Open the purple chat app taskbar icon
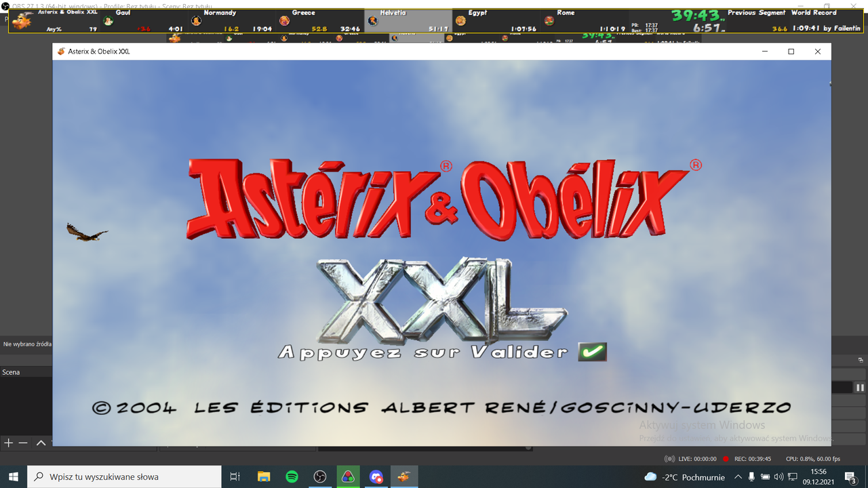 [376, 476]
